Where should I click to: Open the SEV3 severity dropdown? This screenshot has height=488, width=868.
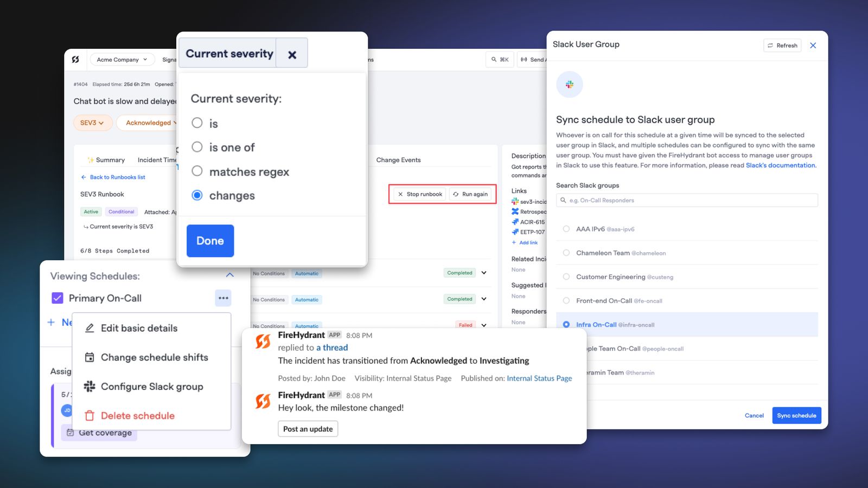[x=92, y=123]
